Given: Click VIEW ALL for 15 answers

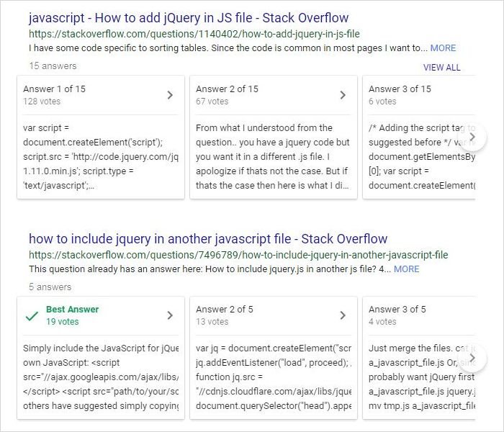Looking at the screenshot, I should point(441,68).
